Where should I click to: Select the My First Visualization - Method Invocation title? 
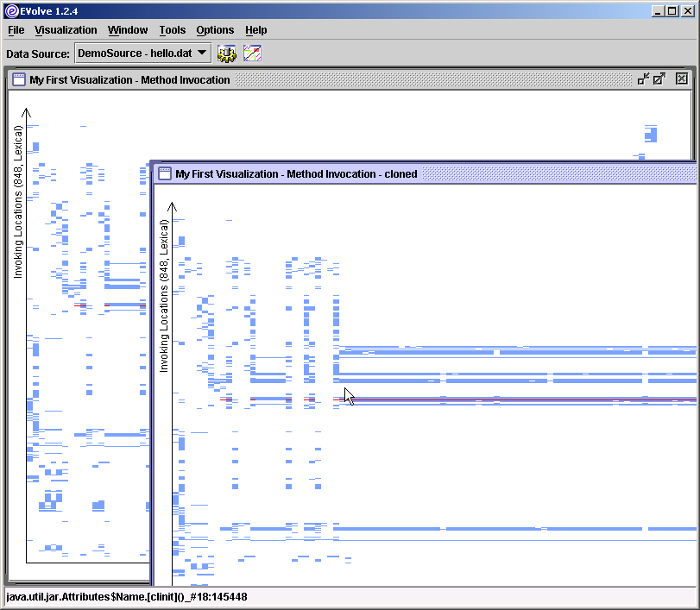point(130,80)
